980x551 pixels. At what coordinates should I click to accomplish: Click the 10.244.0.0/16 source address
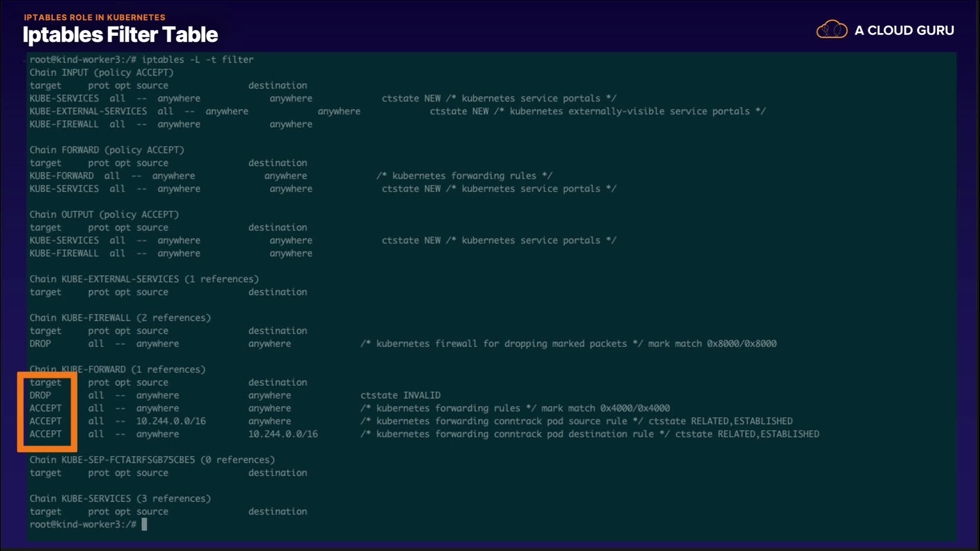click(x=170, y=421)
